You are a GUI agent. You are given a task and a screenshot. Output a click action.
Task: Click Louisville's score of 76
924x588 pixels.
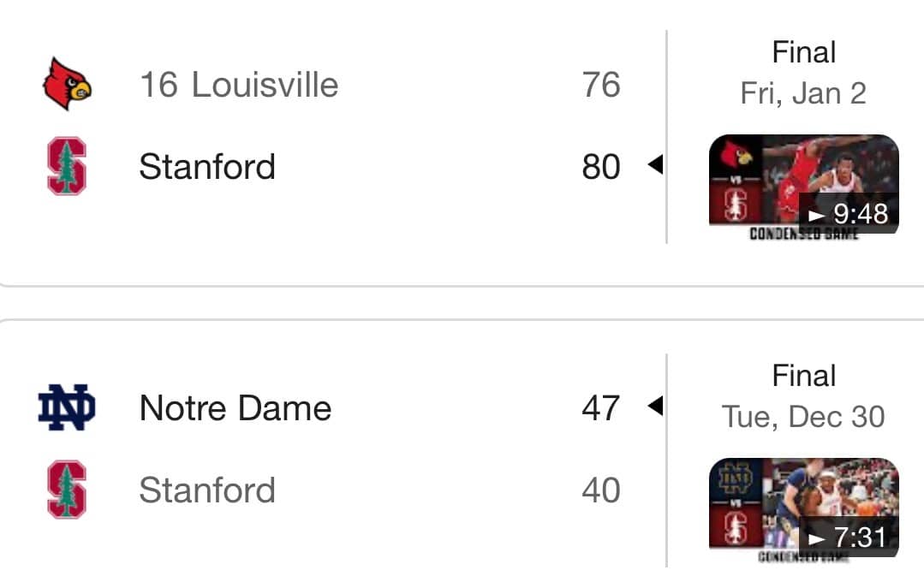[600, 85]
